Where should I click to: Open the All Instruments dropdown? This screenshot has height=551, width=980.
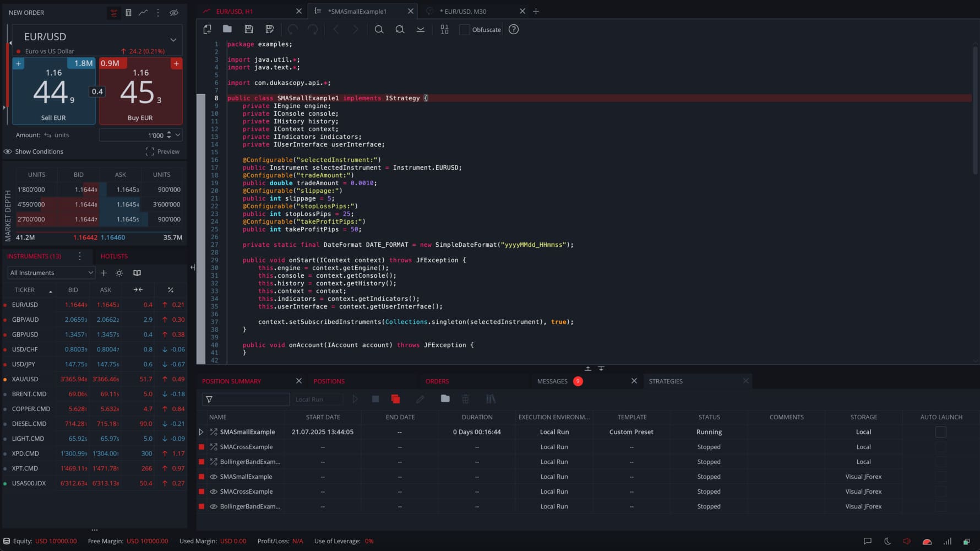[51, 273]
